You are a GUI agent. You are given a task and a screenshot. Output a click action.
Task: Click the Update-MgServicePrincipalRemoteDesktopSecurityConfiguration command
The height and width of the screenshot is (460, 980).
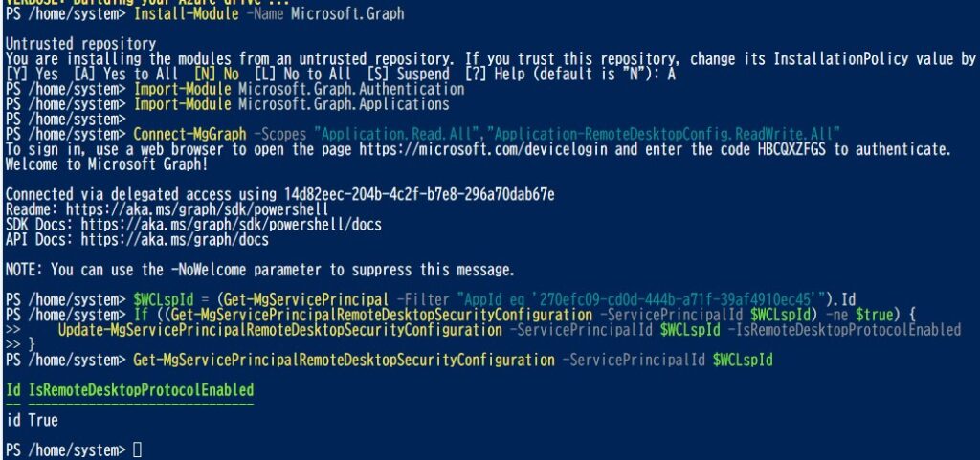pos(279,330)
